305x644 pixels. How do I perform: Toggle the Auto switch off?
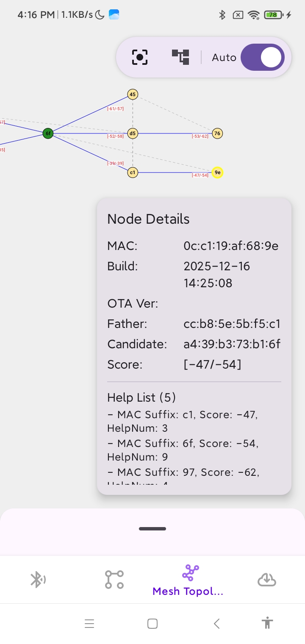point(263,57)
